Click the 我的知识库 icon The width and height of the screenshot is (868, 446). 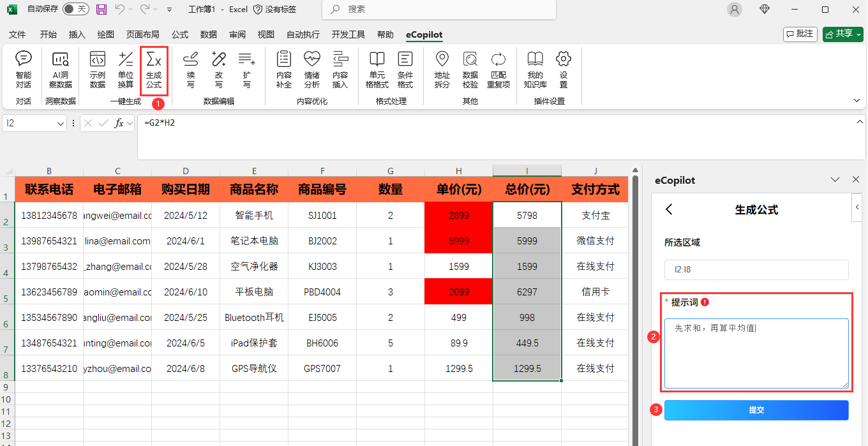(x=535, y=70)
